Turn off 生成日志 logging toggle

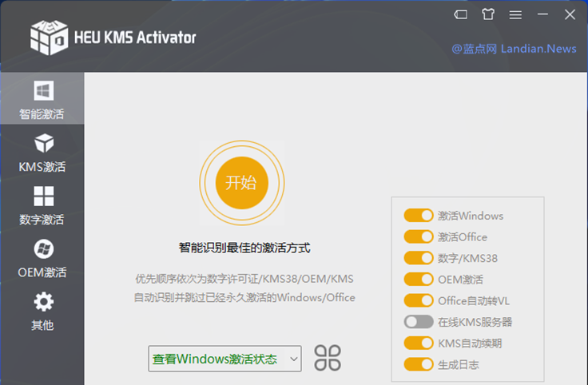[418, 364]
